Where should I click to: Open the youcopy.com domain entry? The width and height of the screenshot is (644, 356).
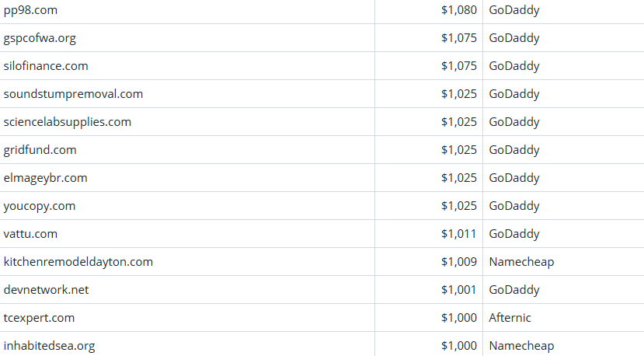coord(40,206)
